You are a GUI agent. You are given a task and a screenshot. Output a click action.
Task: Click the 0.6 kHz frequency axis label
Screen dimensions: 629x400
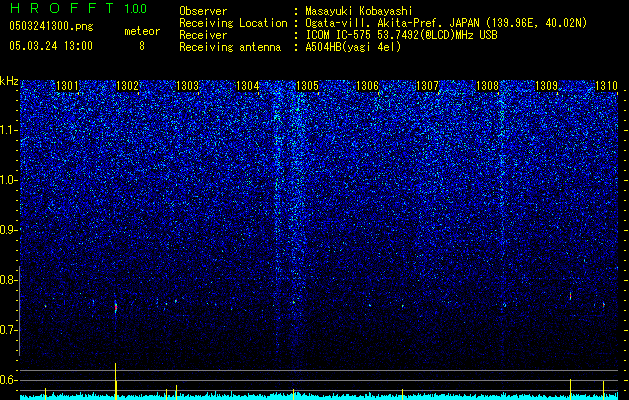click(x=9, y=380)
